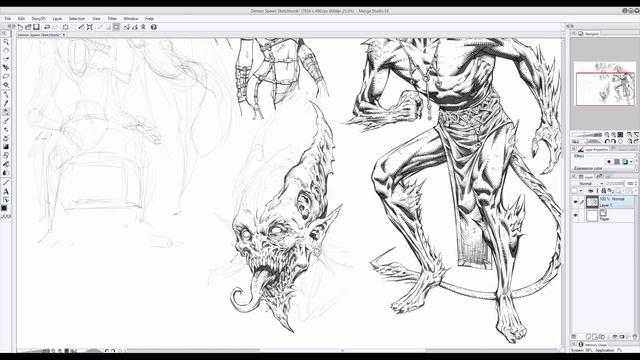Click the navigator zoom in icon

(x=613, y=135)
